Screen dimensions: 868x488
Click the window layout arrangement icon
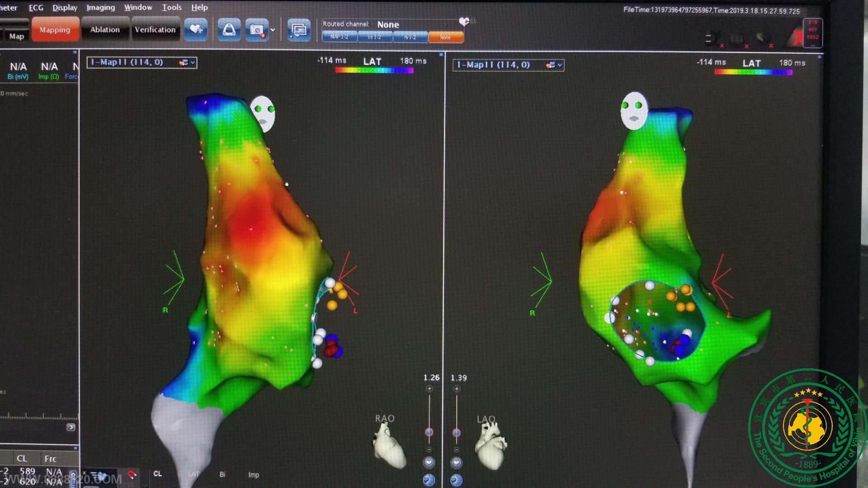tap(299, 30)
